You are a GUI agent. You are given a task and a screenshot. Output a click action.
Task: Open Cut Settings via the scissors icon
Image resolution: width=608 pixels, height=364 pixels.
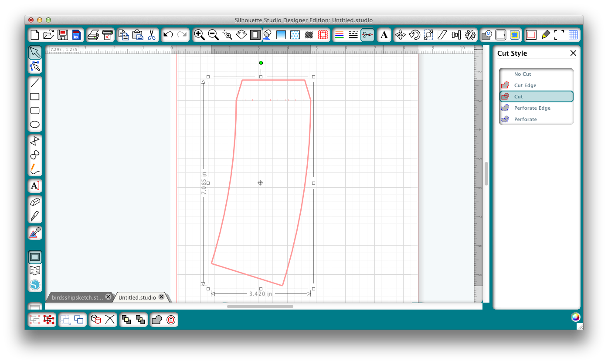367,35
